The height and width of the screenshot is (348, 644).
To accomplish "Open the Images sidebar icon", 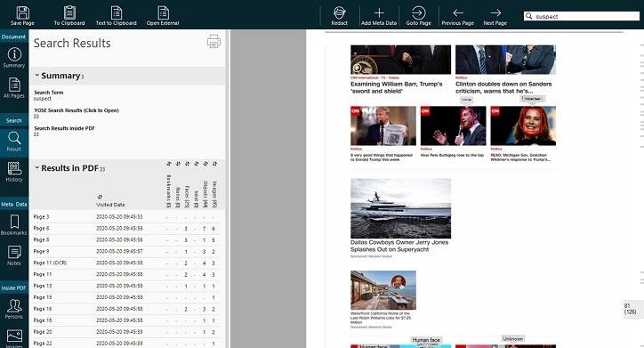I will pyautogui.click(x=14, y=336).
